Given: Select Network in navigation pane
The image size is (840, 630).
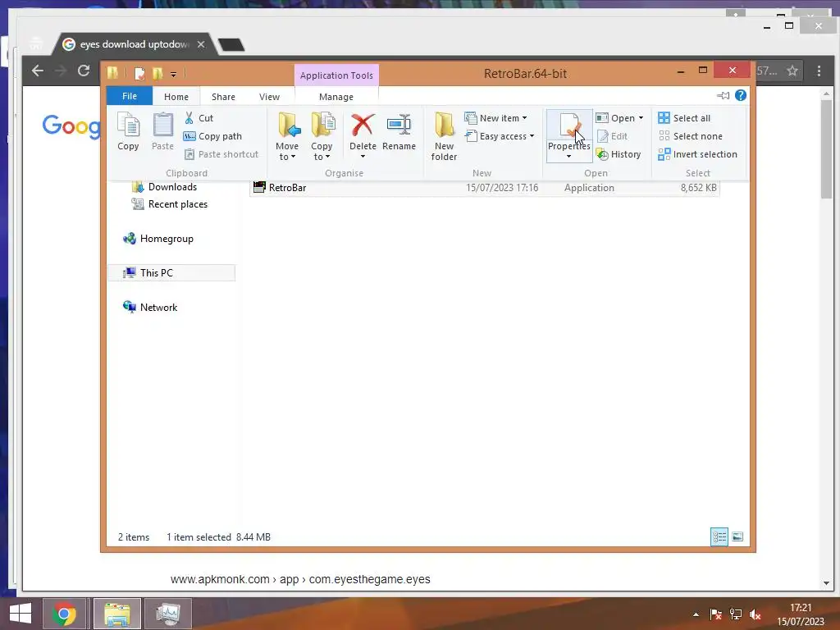Looking at the screenshot, I should (x=150, y=308).
